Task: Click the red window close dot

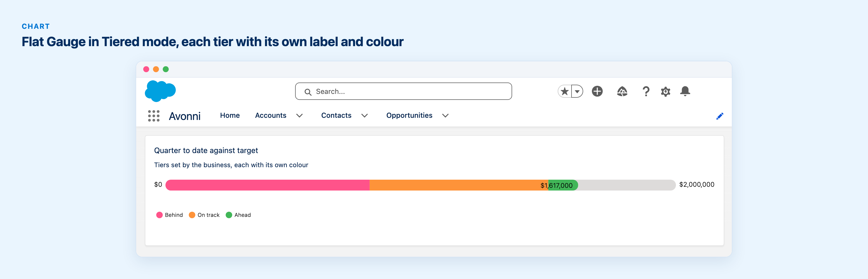Action: 146,69
